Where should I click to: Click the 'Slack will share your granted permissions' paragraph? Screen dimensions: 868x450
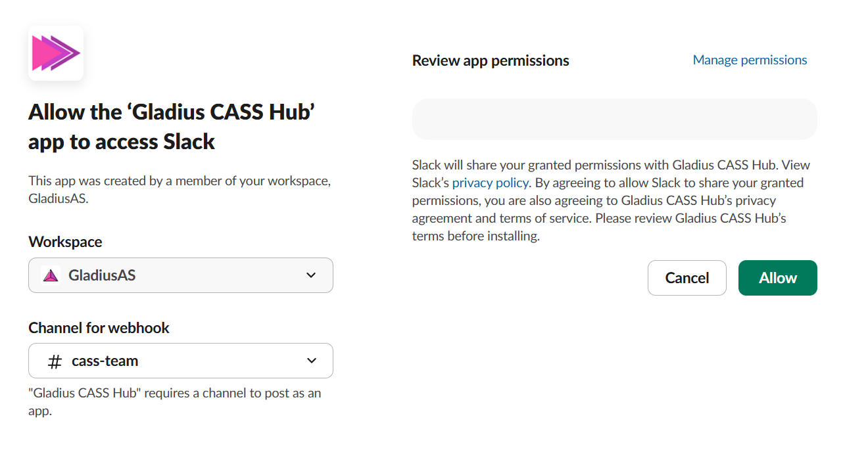tap(608, 200)
